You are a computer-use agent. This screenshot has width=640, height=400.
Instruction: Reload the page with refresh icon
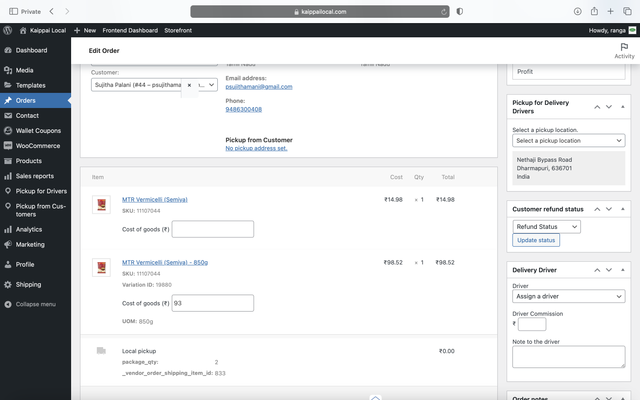pos(444,12)
